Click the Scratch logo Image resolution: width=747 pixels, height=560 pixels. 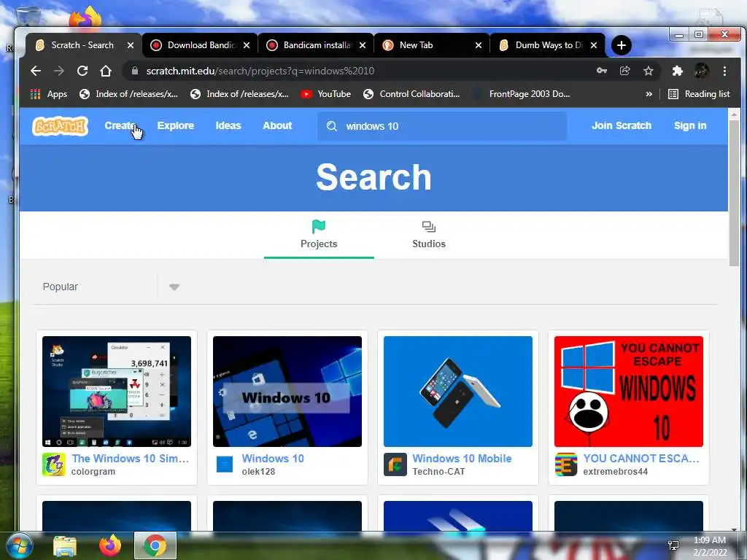(x=60, y=126)
